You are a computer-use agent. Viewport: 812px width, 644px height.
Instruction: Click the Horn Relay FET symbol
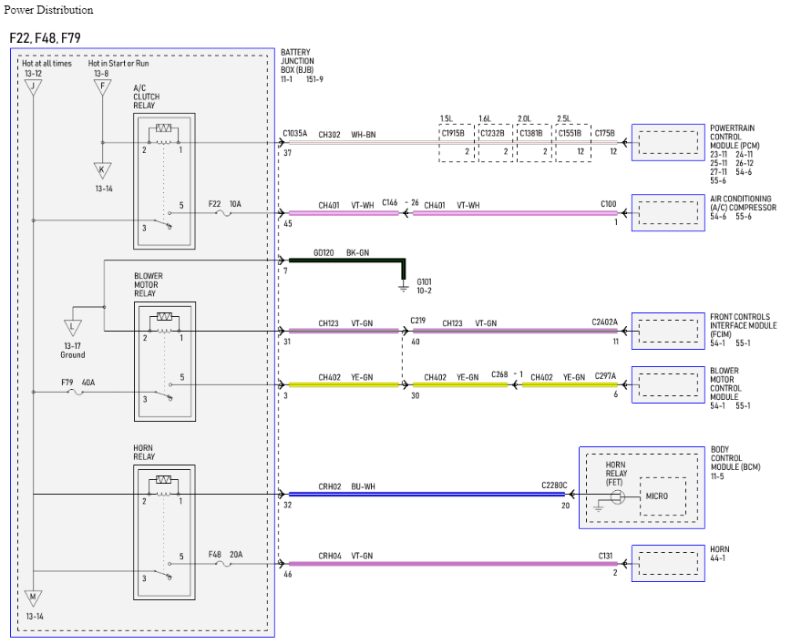[x=617, y=497]
